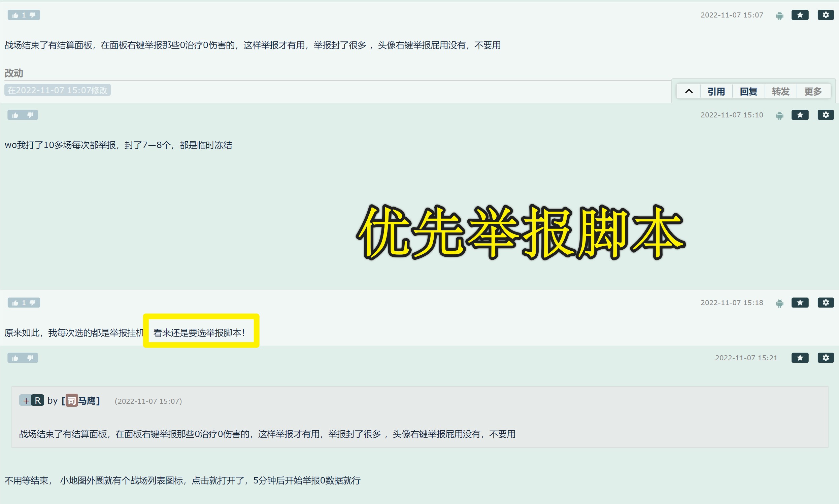Star the bottom 15:21 post
This screenshot has height=504, width=839.
(800, 358)
